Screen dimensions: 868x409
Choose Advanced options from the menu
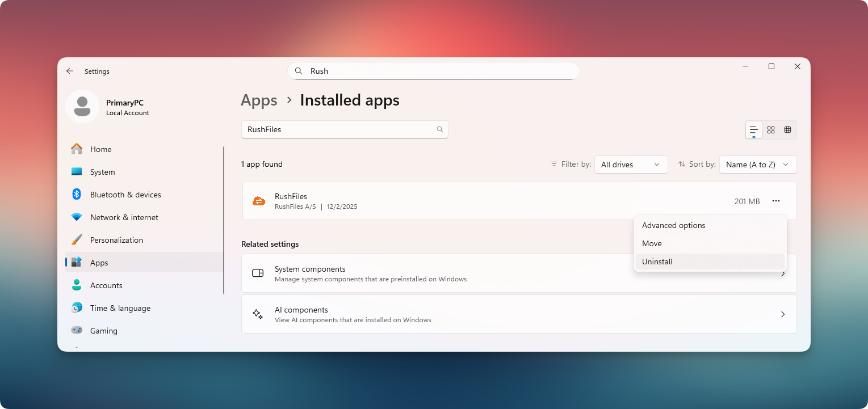click(710, 225)
